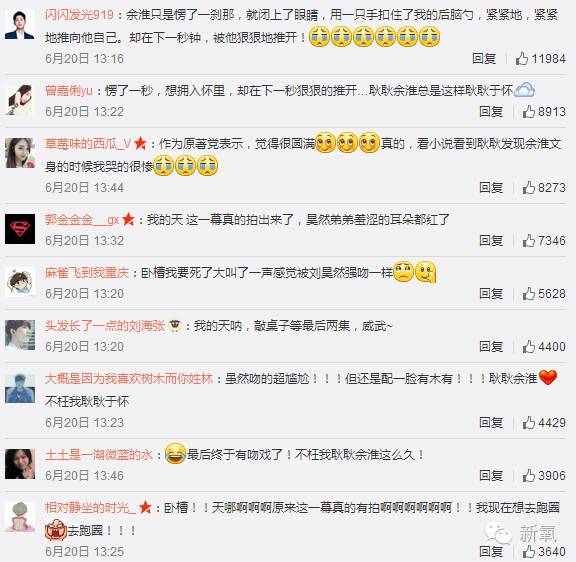Click thumbs-up icon beside 5628
The height and width of the screenshot is (562, 576).
[x=529, y=293]
